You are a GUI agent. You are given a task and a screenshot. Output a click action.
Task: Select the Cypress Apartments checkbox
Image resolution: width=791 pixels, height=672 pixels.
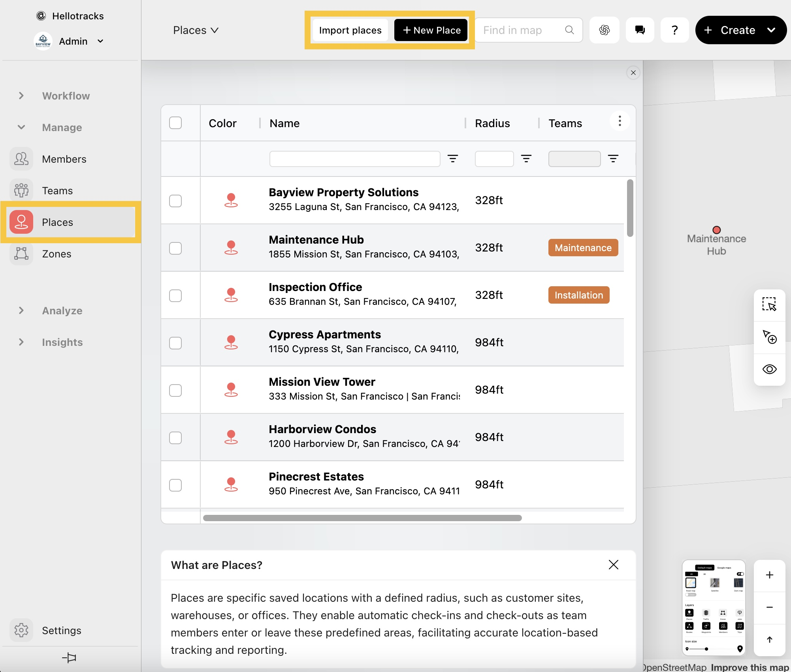175,343
